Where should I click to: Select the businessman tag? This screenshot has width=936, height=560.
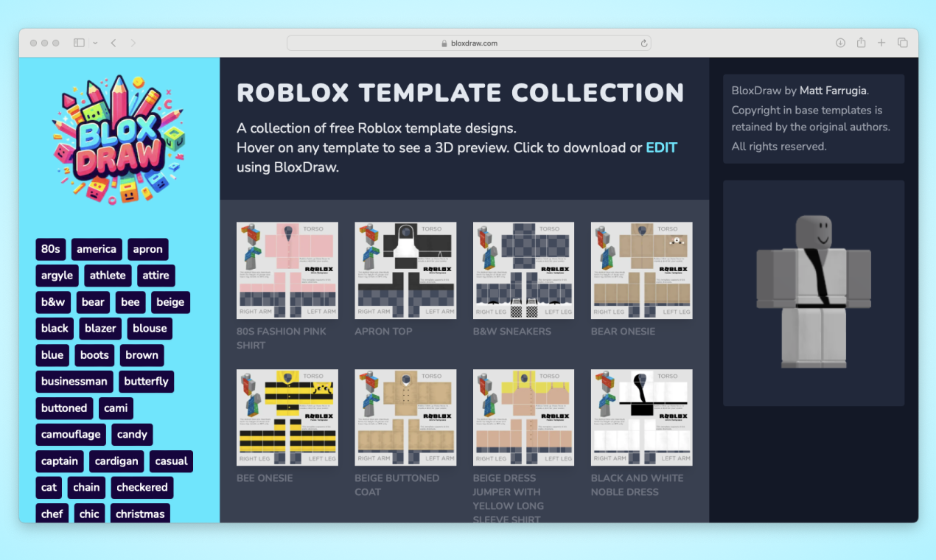tap(74, 382)
